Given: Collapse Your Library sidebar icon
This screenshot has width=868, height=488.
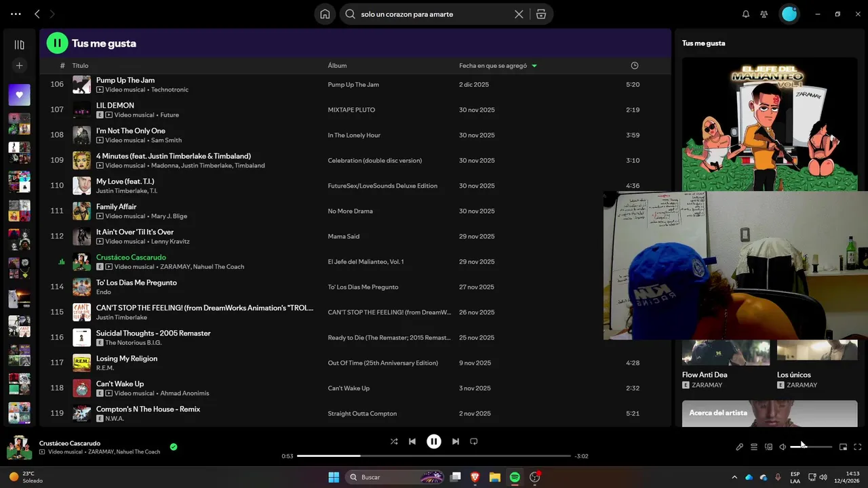Looking at the screenshot, I should coord(19,45).
